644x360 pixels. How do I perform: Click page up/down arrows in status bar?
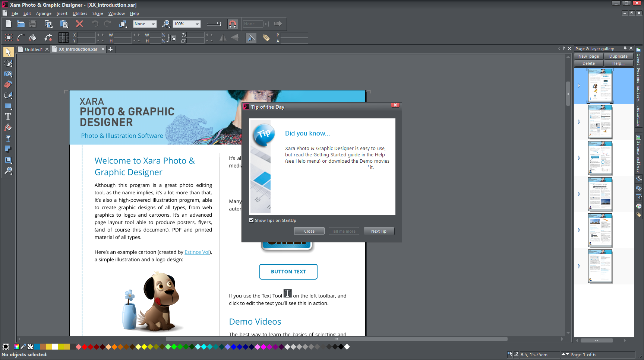[565, 354]
